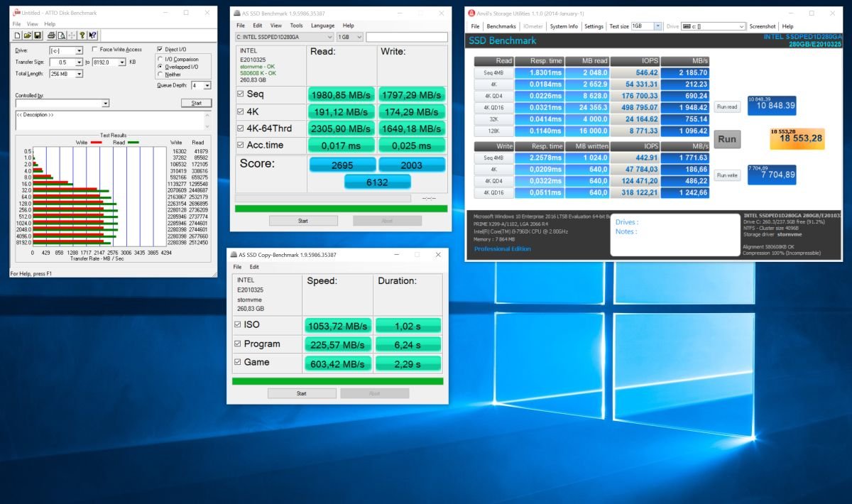
Task: Select the Overlapped I/O radio button
Action: point(160,67)
